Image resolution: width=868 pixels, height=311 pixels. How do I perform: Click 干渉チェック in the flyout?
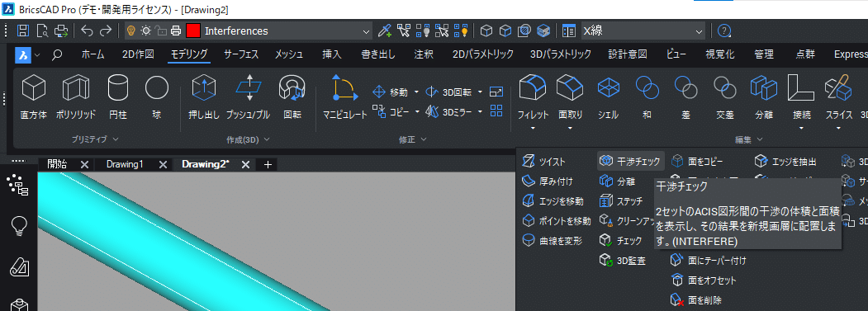(631, 162)
